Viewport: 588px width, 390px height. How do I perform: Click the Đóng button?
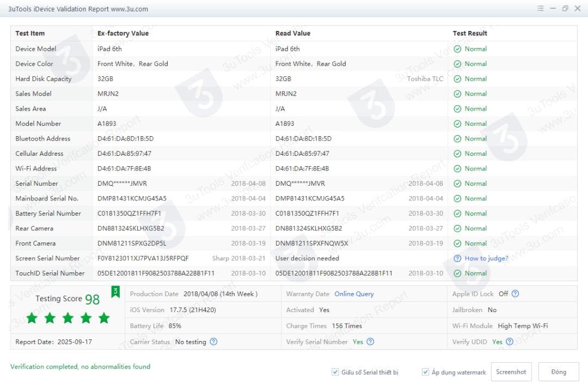tap(559, 371)
